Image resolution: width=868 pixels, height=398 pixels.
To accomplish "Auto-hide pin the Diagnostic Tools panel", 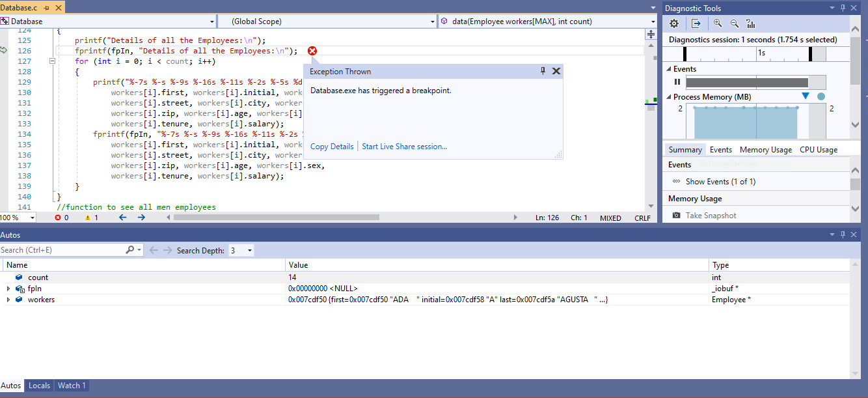I will (x=843, y=8).
